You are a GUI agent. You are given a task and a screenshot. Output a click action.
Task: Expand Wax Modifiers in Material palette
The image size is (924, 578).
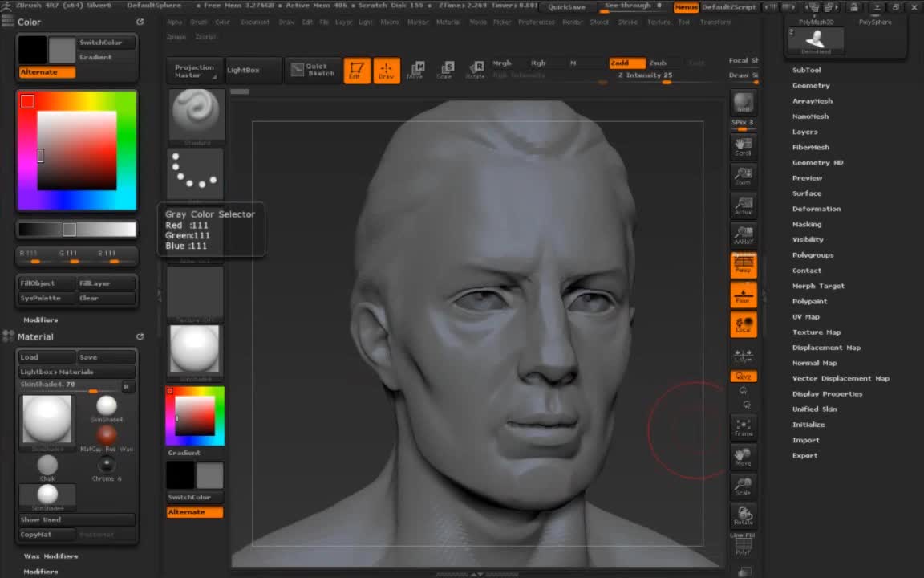[x=51, y=556]
